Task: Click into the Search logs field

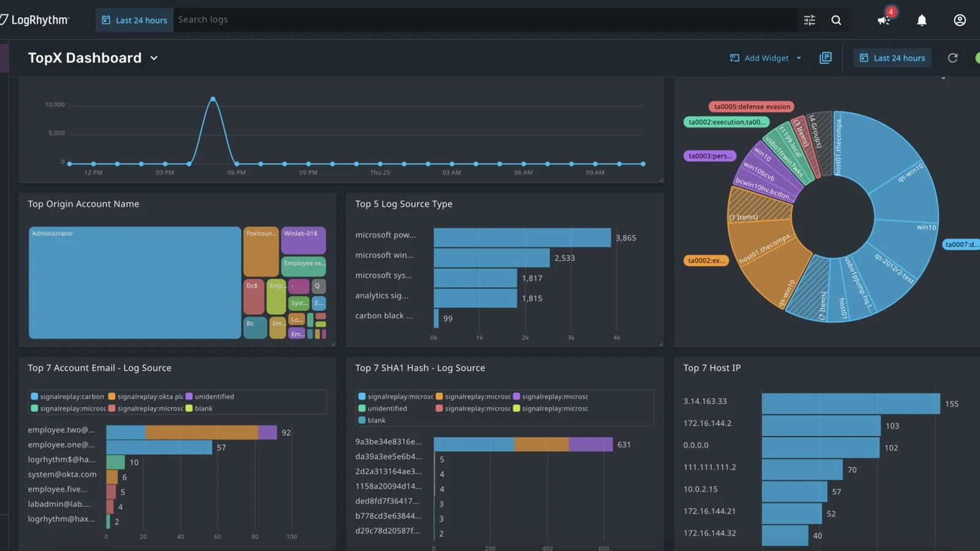Action: point(485,20)
